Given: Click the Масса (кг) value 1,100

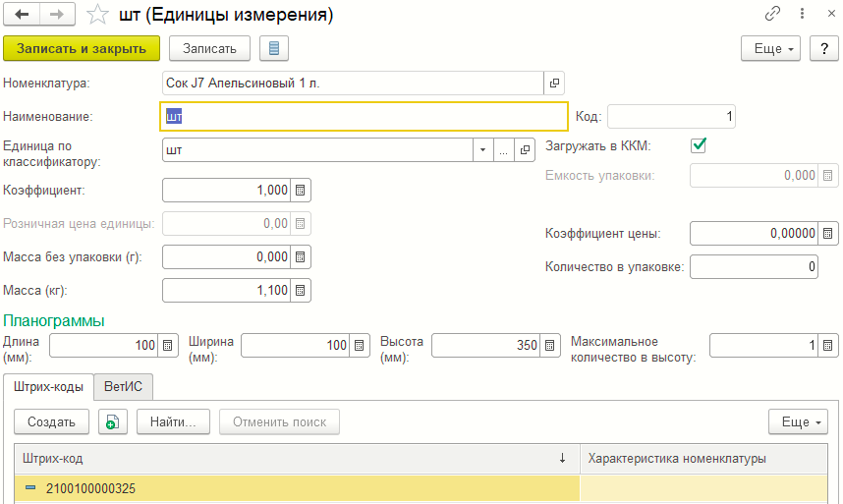Looking at the screenshot, I should click(272, 291).
